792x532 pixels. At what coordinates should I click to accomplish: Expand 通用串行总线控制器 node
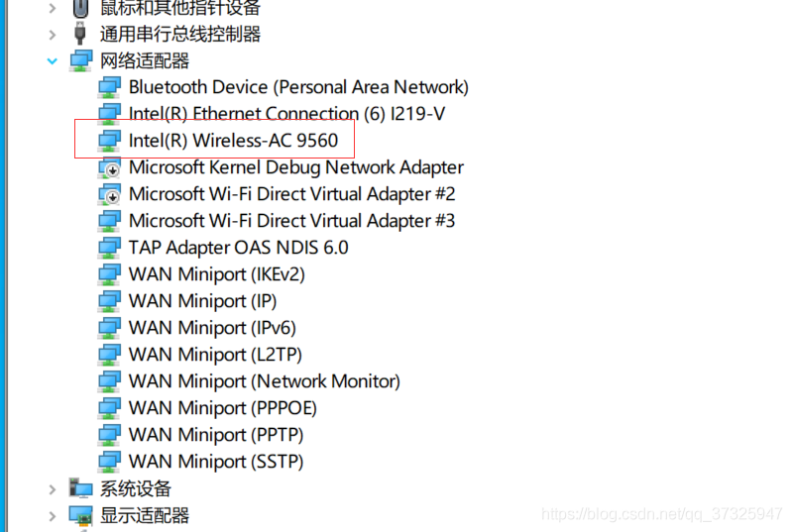pyautogui.click(x=52, y=35)
